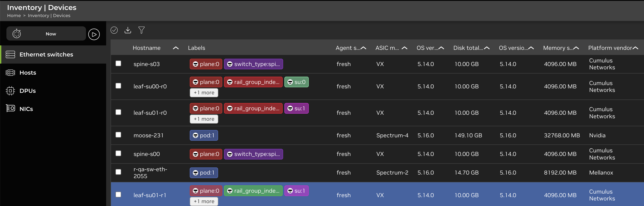Click the DPUs chip icon
644x206 pixels.
10,91
